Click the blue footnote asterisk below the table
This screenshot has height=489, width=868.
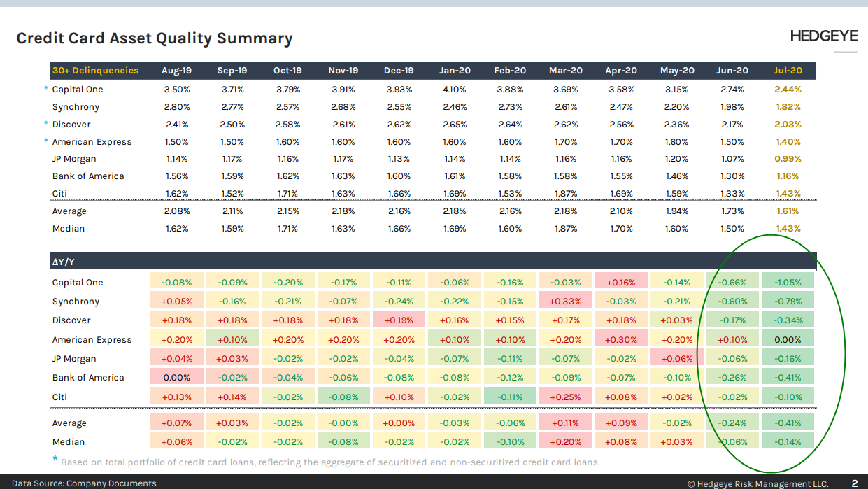pos(55,460)
